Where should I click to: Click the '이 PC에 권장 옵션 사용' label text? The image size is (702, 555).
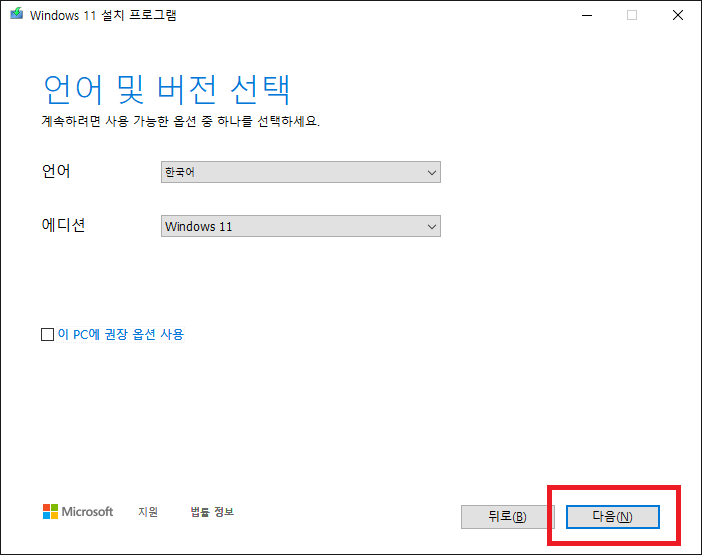tap(121, 334)
